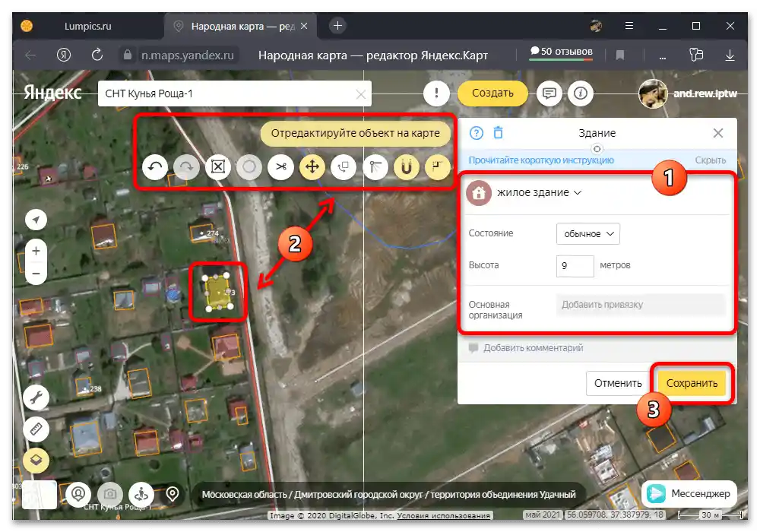Close the Здание panel
Viewport: 760px width, 532px height.
pyautogui.click(x=718, y=133)
